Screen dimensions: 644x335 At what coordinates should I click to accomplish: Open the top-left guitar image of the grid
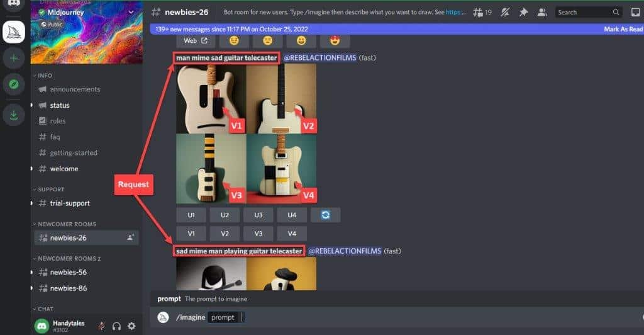pos(211,99)
